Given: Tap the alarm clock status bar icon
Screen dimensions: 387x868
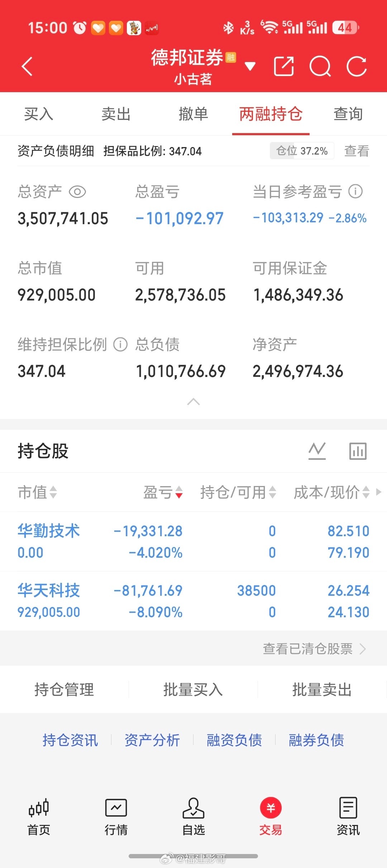Looking at the screenshot, I should [80, 28].
